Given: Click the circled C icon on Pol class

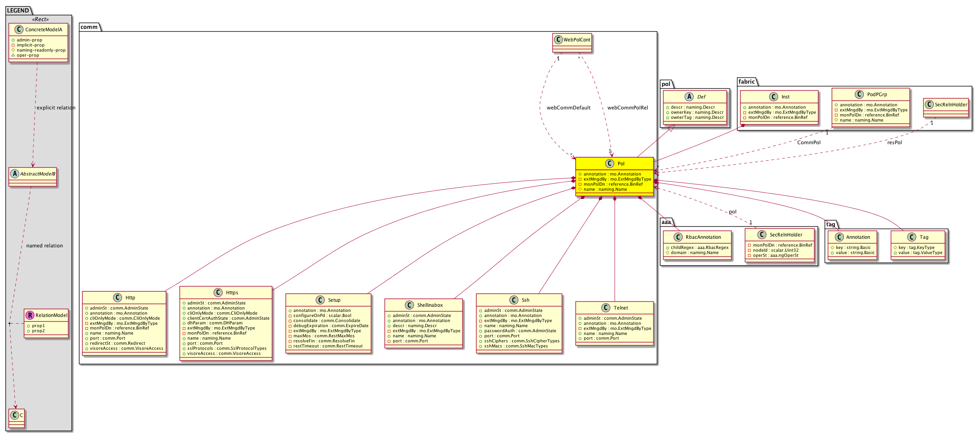Looking at the screenshot, I should click(609, 163).
